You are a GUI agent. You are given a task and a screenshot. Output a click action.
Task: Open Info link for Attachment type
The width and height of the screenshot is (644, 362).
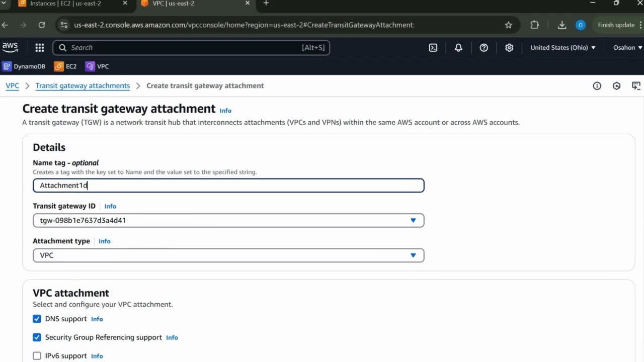(x=104, y=241)
